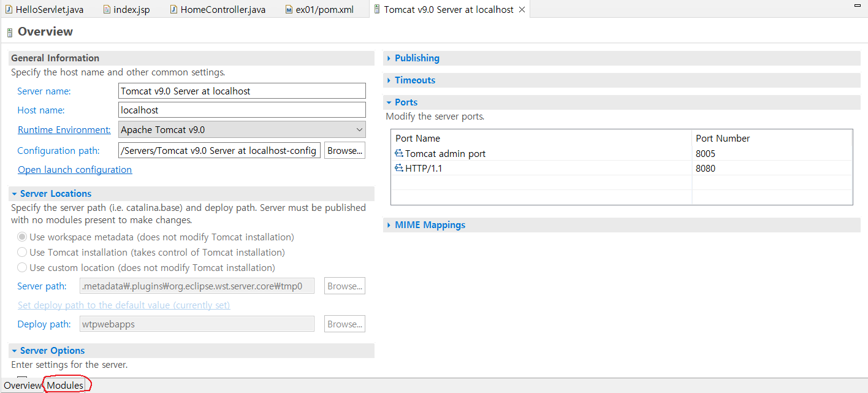Click Browse next to Configuration path
This screenshot has width=868, height=393.
[x=345, y=150]
